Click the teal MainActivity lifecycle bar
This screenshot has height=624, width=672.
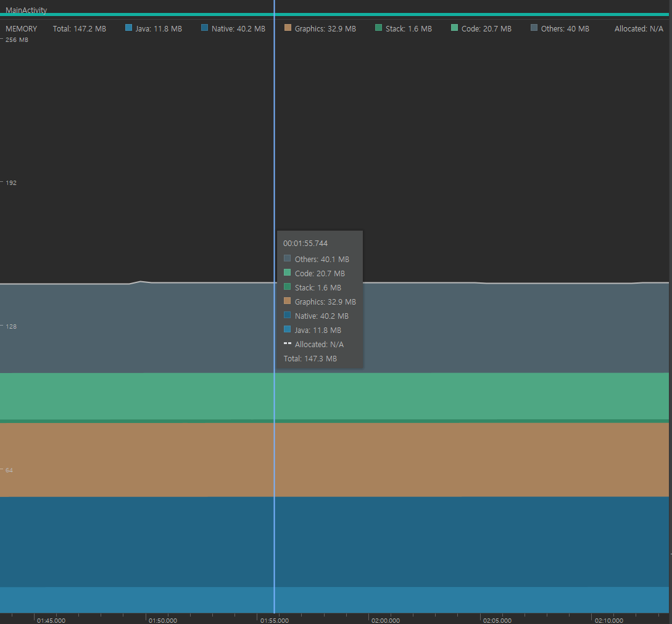click(334, 15)
